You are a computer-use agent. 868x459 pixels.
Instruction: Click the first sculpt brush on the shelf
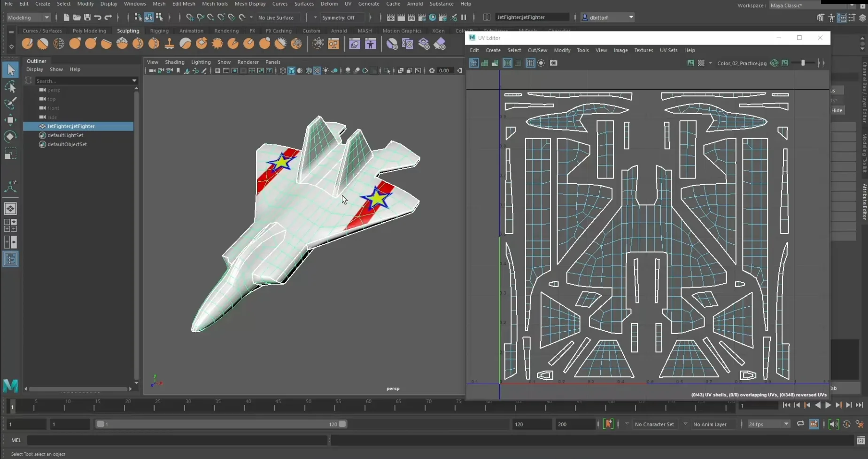[27, 44]
